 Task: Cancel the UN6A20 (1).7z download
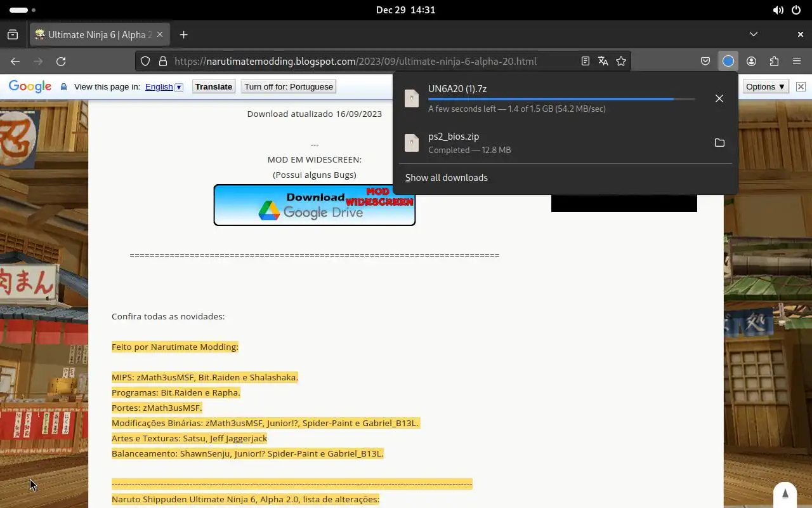pyautogui.click(x=719, y=98)
